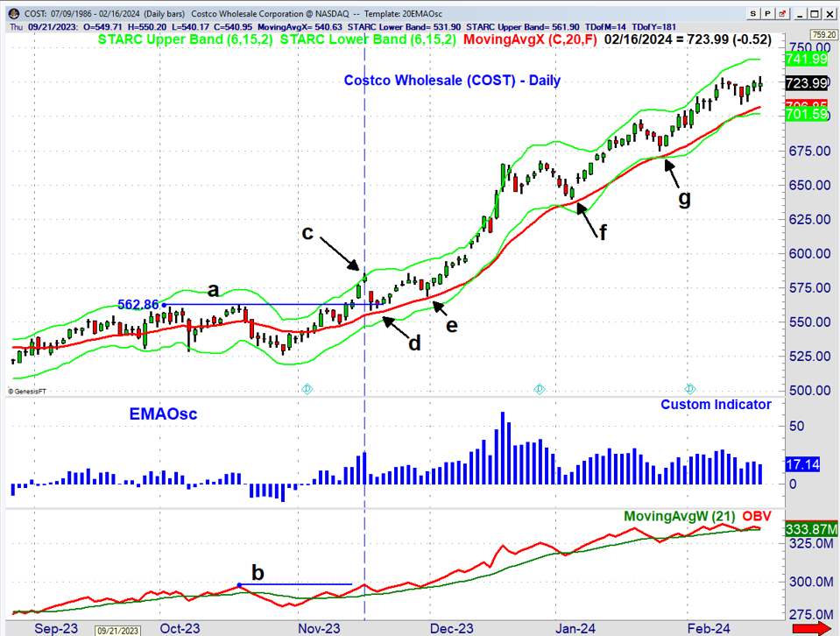Click the Custom Indicator label
The image size is (840, 636).
coord(716,404)
